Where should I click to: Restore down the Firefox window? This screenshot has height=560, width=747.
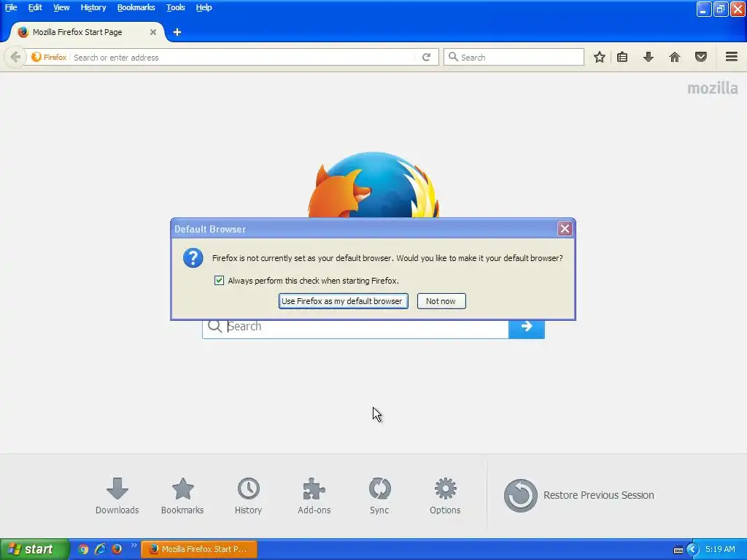(x=720, y=9)
